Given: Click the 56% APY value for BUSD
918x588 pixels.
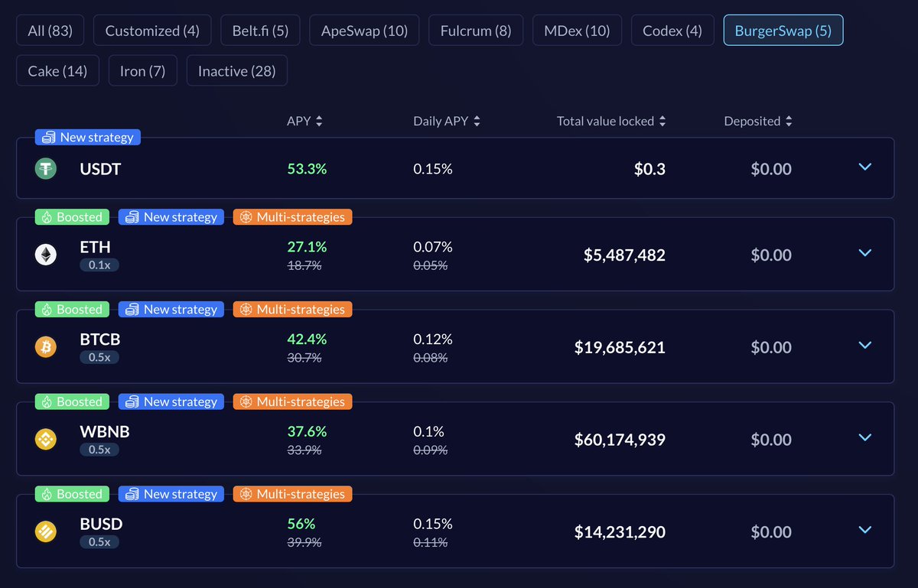Looking at the screenshot, I should coord(301,524).
